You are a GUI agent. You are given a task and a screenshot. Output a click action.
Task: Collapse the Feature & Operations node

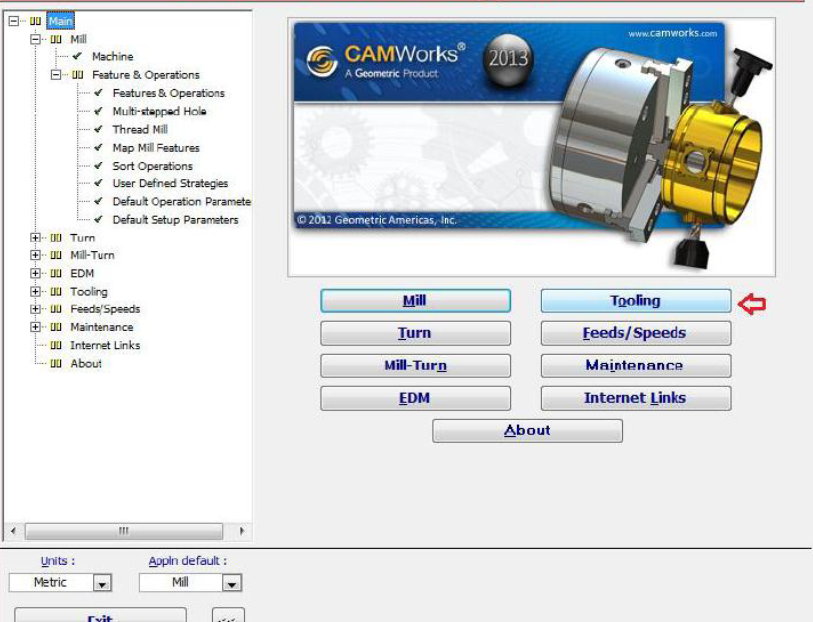56,75
